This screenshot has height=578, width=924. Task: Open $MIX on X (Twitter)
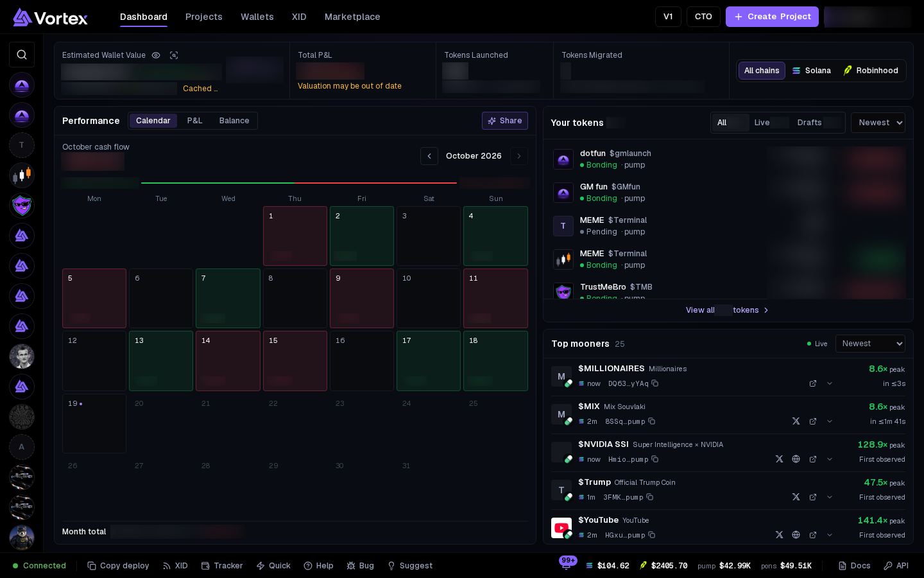tap(796, 421)
